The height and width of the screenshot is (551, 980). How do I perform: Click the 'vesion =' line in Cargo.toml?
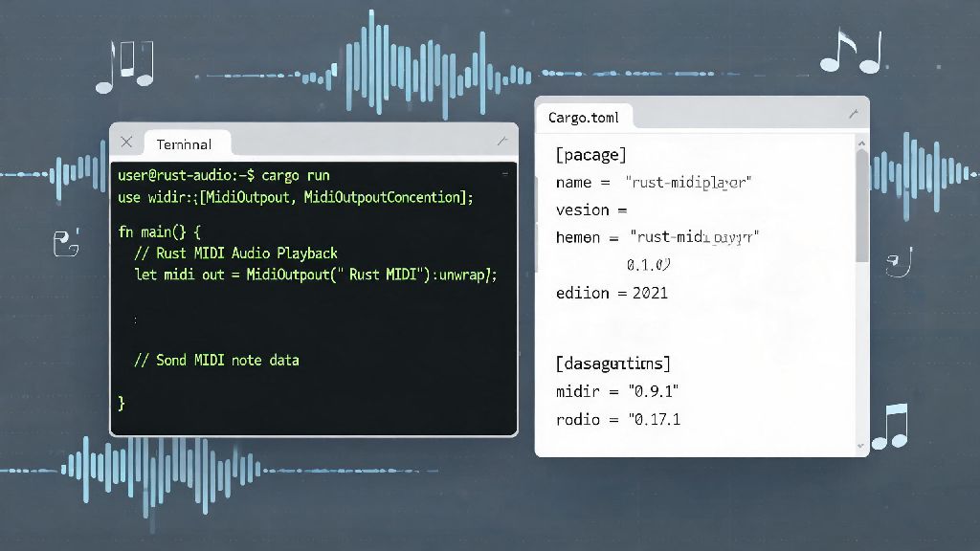pyautogui.click(x=591, y=209)
